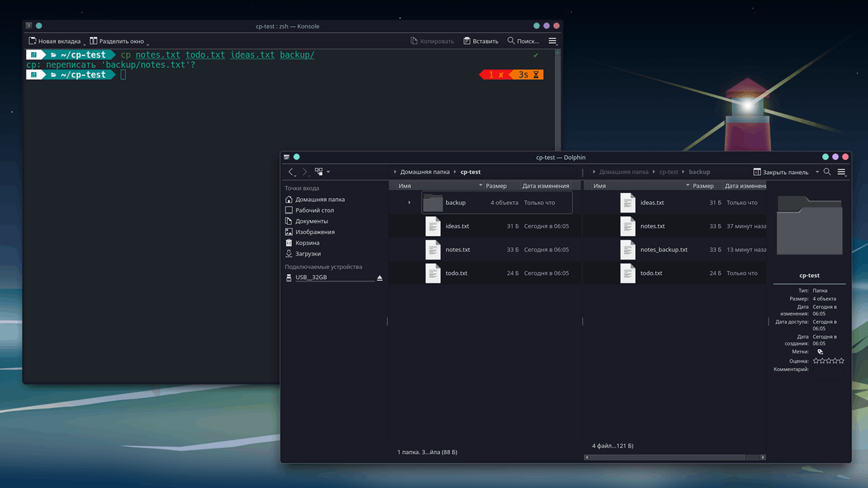The image size is (868, 488).
Task: Open the Dolphin hamburger menu
Action: pos(842,172)
